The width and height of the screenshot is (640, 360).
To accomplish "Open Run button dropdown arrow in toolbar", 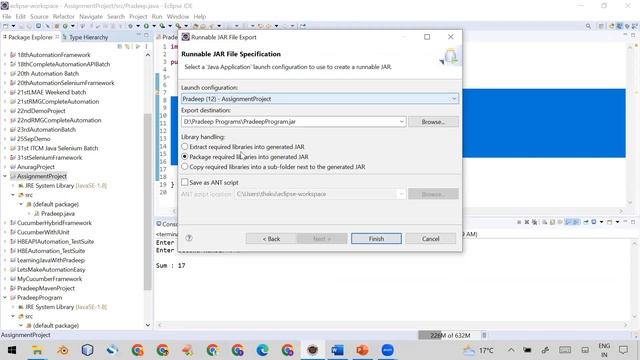I will pos(154,26).
